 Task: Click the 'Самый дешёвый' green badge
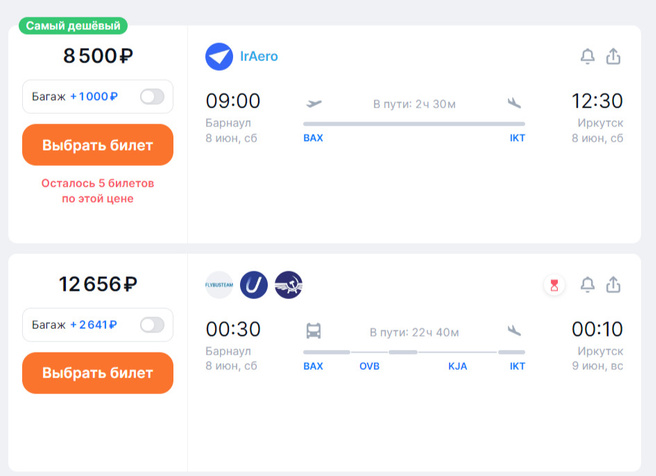(x=73, y=26)
